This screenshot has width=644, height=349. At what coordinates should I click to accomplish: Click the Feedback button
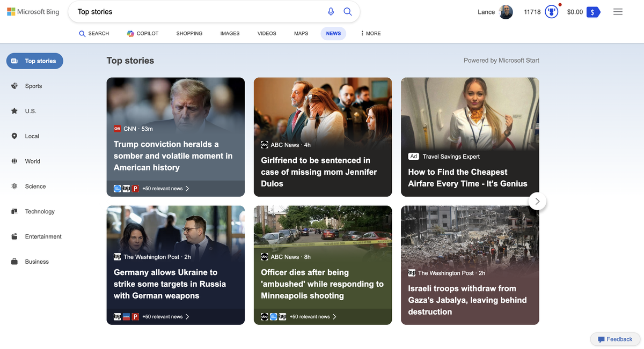(x=615, y=339)
